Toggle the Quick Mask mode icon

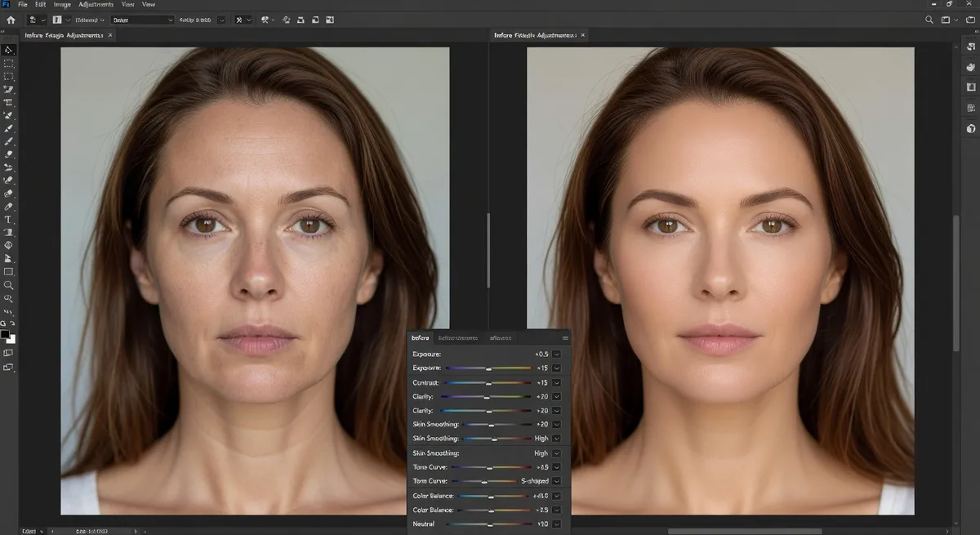click(8, 352)
